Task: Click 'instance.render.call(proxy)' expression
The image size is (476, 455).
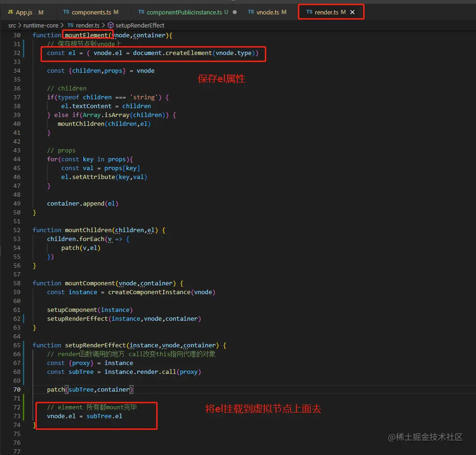Action: click(x=153, y=372)
